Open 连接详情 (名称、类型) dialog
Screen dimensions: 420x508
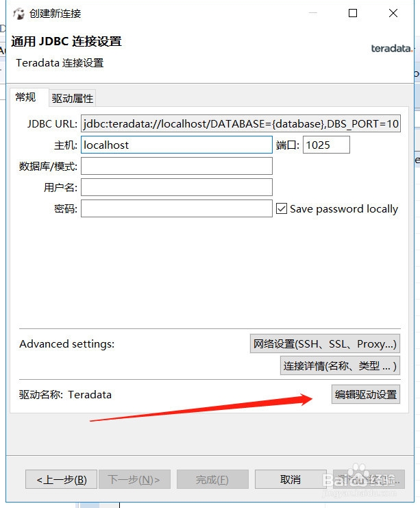coord(340,366)
